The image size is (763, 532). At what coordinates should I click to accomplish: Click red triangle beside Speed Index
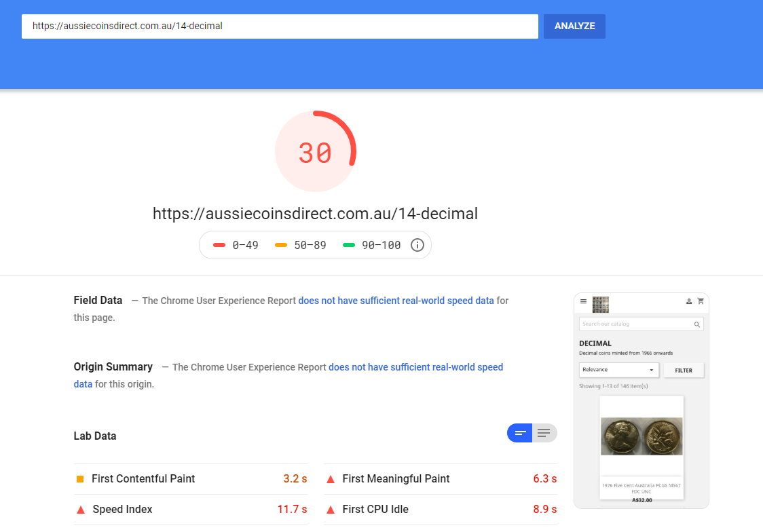(81, 510)
